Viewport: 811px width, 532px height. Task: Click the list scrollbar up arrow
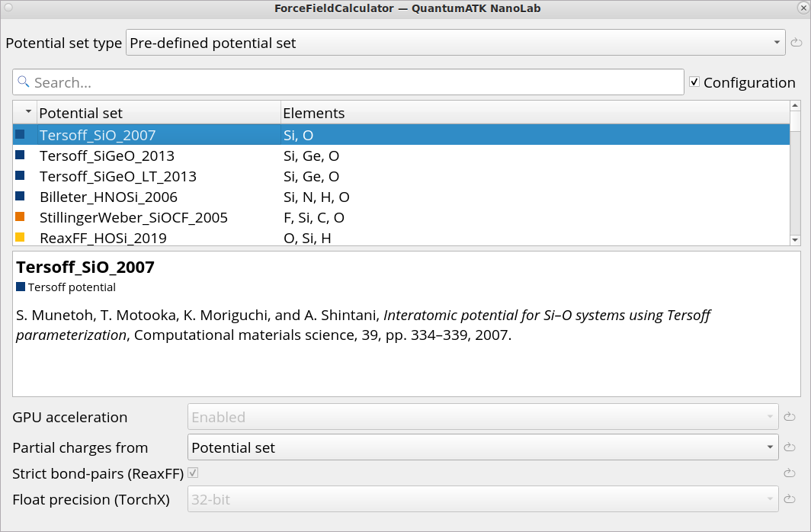pyautogui.click(x=795, y=105)
